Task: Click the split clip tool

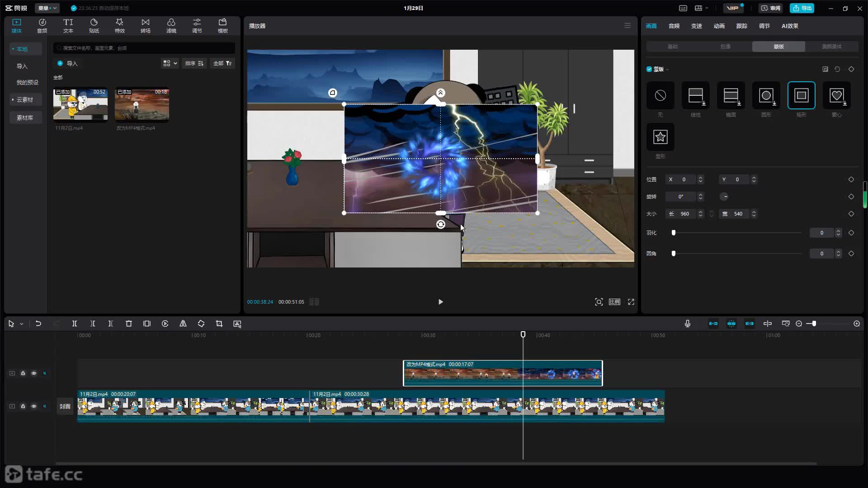Action: click(x=75, y=324)
